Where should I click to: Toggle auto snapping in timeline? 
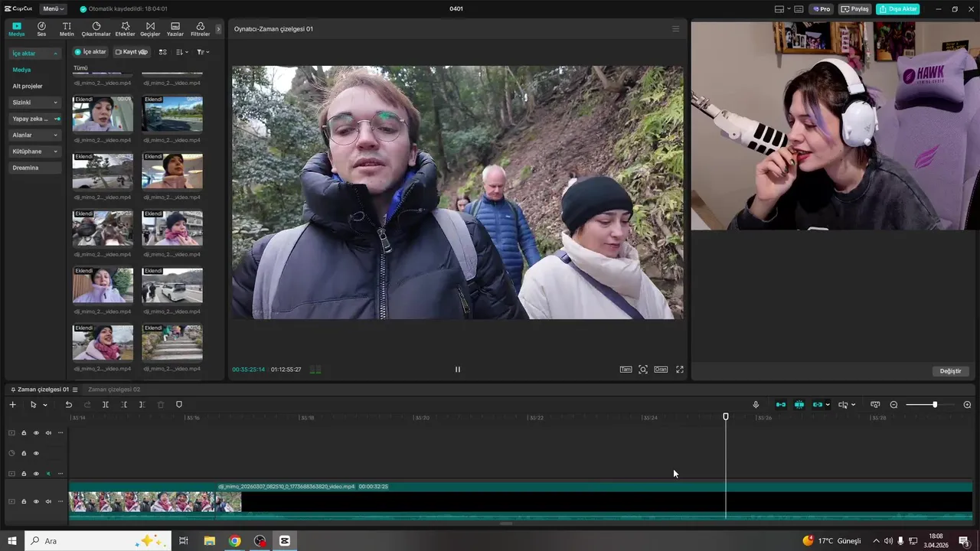[799, 405]
